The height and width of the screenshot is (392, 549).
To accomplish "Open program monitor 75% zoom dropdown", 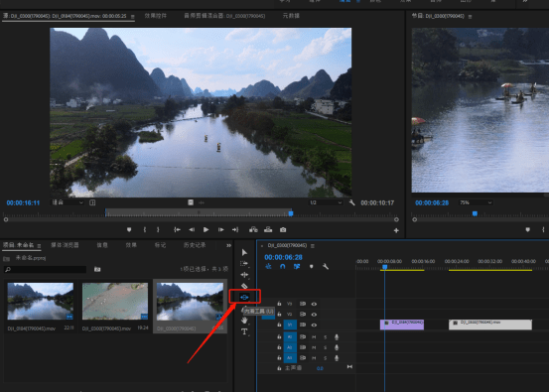I will [476, 202].
